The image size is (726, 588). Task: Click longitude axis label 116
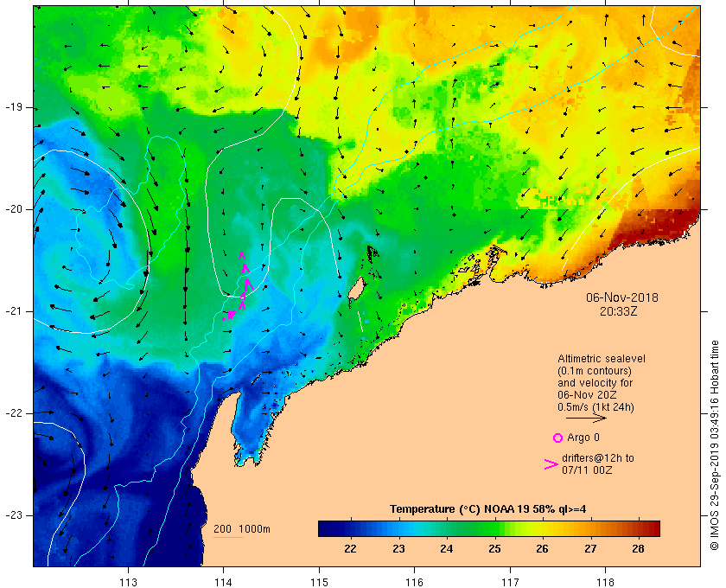click(414, 582)
